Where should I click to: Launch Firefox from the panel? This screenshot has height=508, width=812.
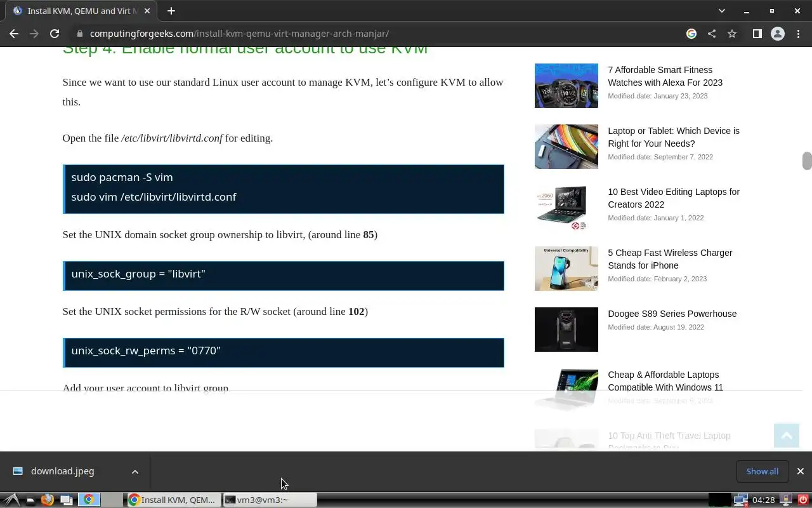coord(47,500)
